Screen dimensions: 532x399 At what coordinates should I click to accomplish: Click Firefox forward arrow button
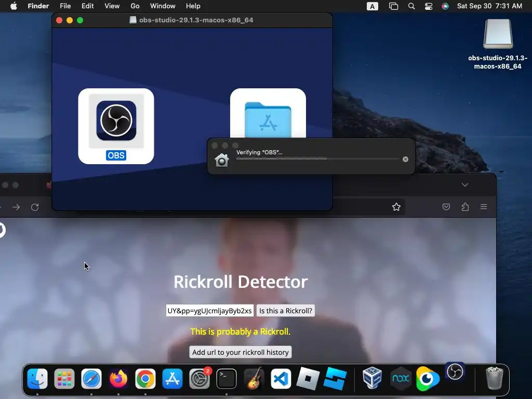[16, 207]
